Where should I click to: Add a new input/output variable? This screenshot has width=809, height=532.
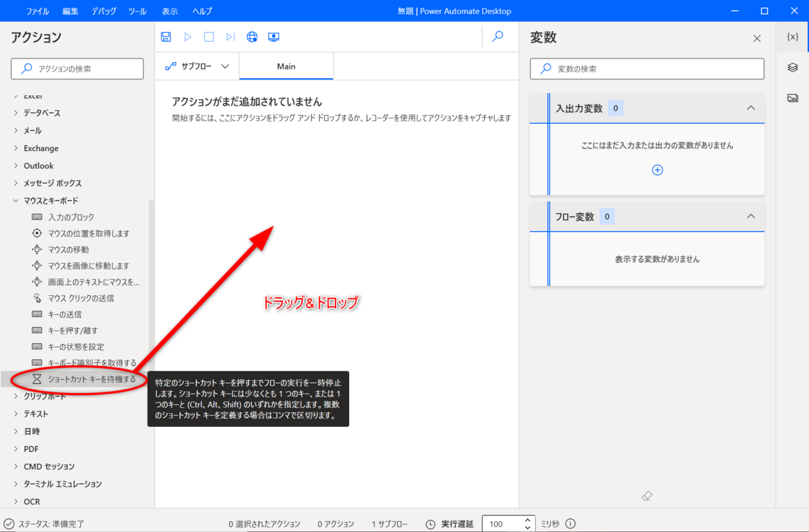[657, 170]
